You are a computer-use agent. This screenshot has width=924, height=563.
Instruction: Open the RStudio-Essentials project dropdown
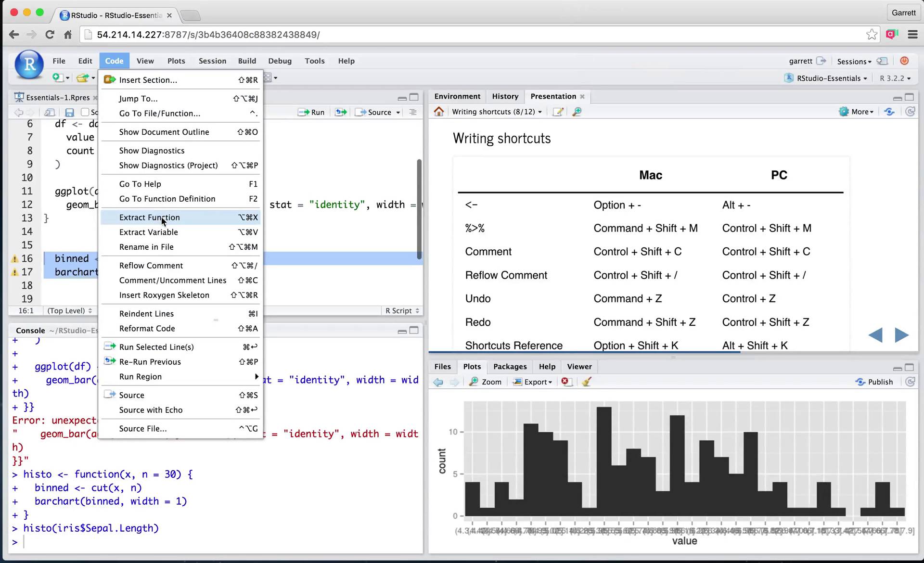828,78
